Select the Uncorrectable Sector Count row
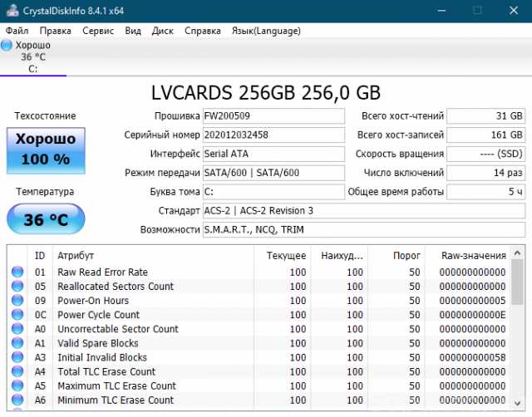The width and height of the screenshot is (532, 417). [259, 329]
